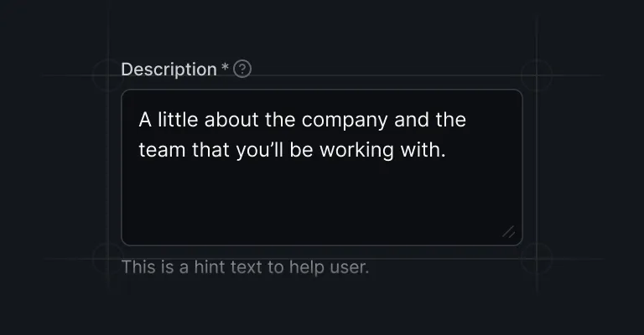Click the hint text below the textarea

tap(245, 267)
